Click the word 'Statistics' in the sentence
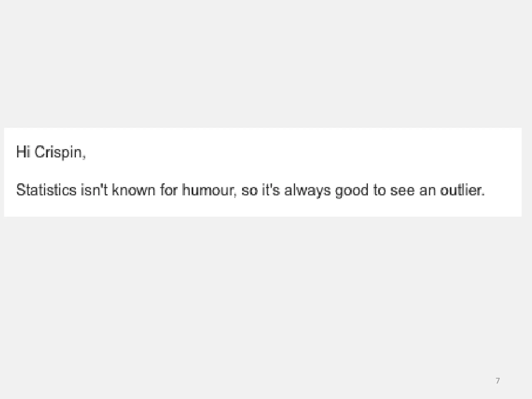This screenshot has width=532, height=399. click(x=46, y=190)
